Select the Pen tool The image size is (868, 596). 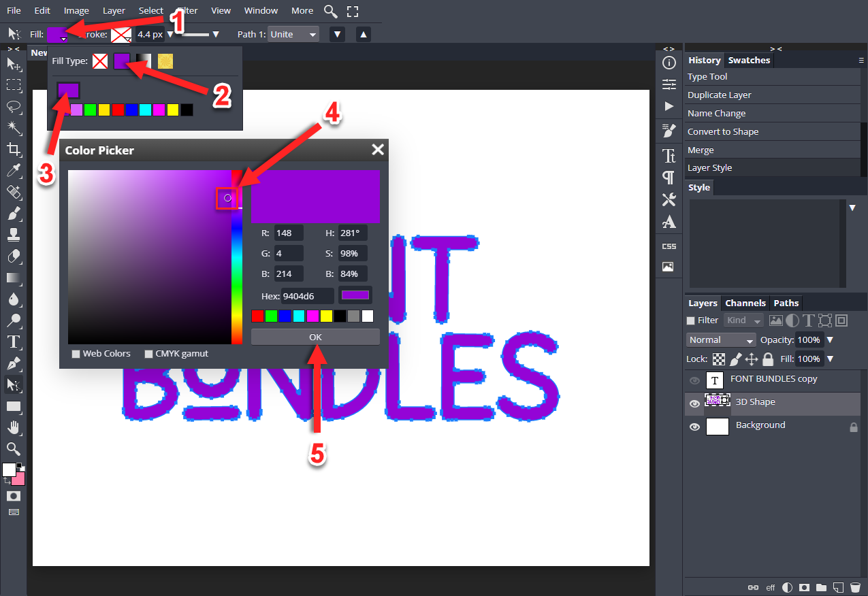[13, 363]
